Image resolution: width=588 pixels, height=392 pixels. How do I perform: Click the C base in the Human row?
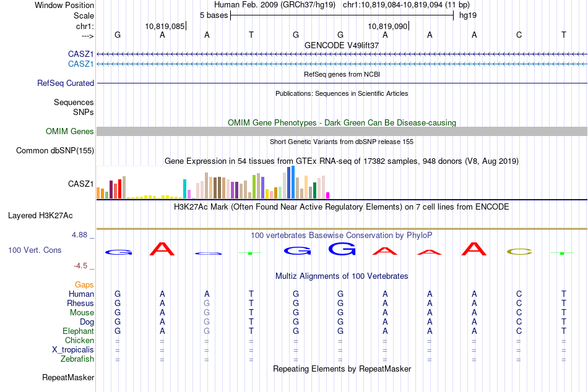pos(519,294)
